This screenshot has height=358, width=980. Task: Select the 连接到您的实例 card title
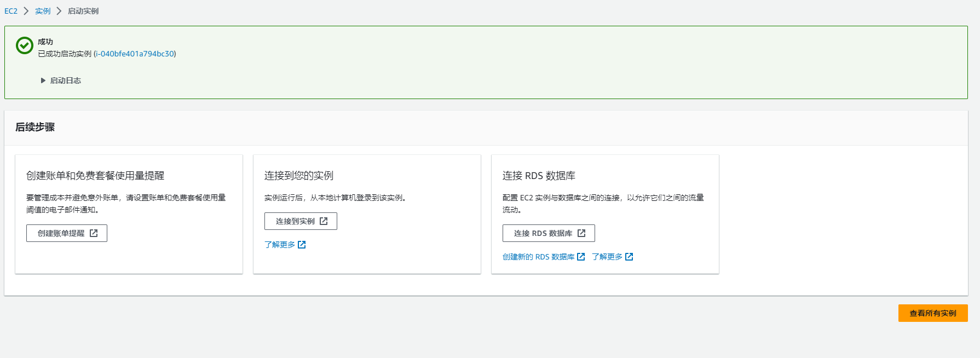pos(299,176)
